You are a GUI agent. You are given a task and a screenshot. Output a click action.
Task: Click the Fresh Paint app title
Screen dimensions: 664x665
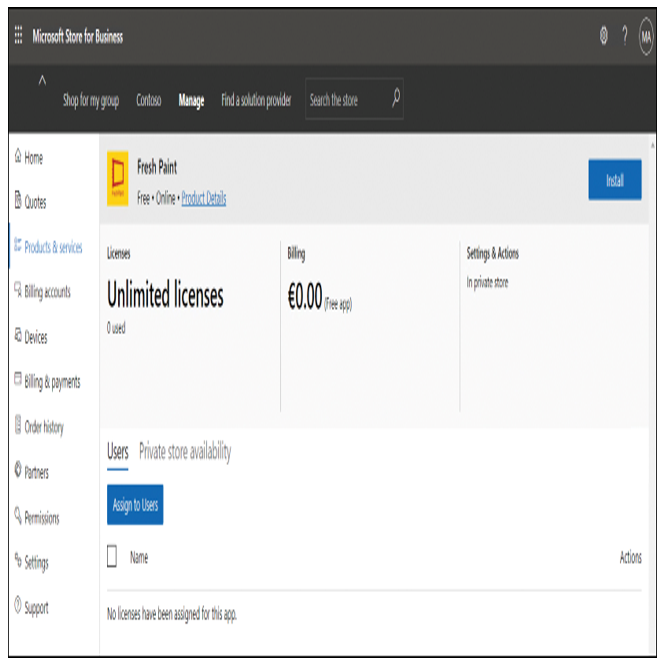(157, 167)
